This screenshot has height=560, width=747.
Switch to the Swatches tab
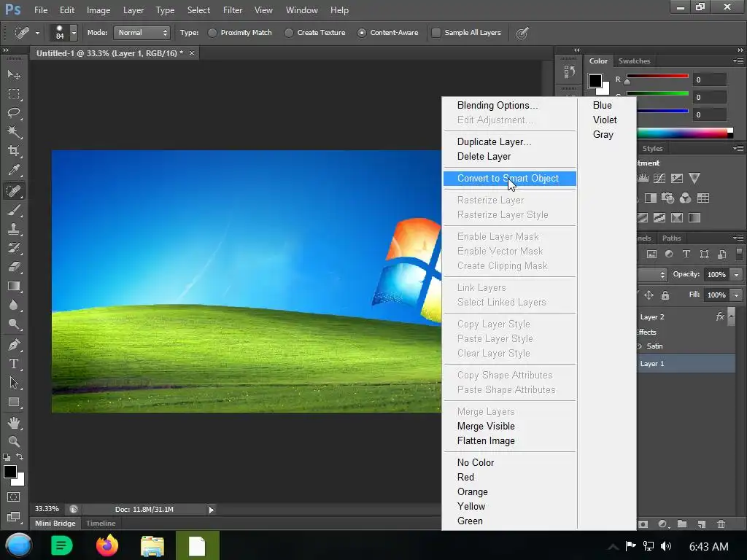coord(634,61)
